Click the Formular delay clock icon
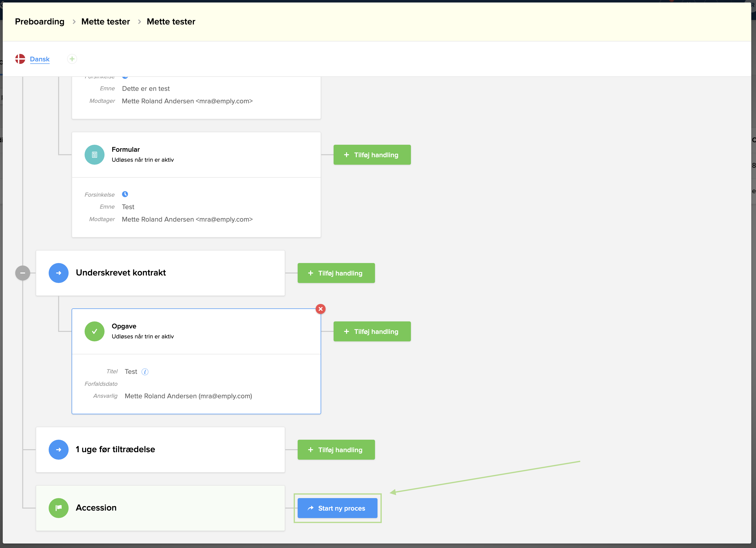The width and height of the screenshot is (756, 548). [125, 194]
